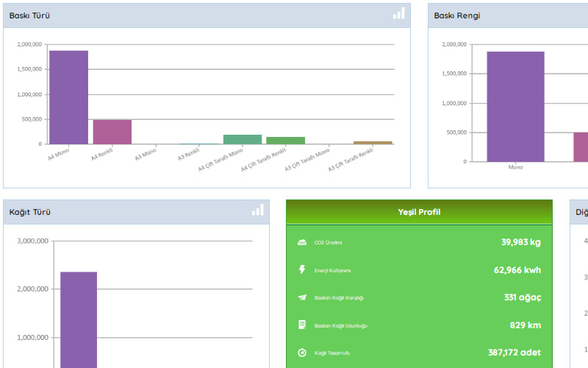Click the 39,983 kg CO2 value
The image size is (588, 368).
(x=520, y=242)
